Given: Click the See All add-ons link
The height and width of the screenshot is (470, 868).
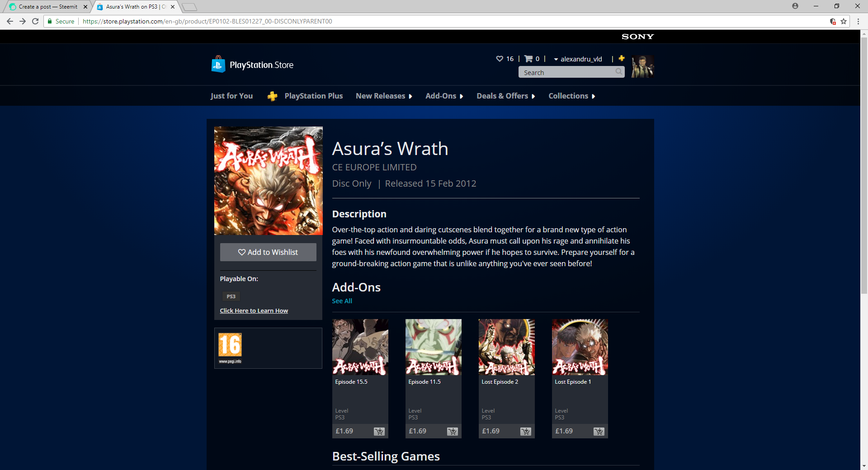Looking at the screenshot, I should (x=342, y=301).
